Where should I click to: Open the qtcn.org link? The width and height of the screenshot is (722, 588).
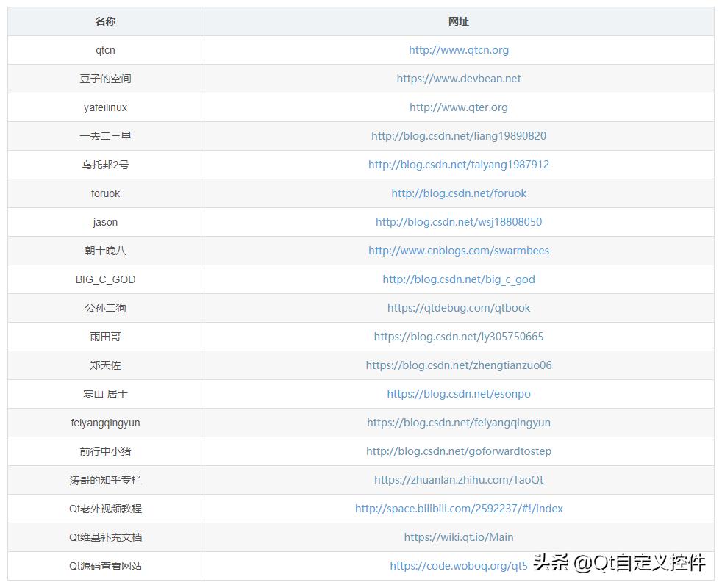pyautogui.click(x=459, y=49)
